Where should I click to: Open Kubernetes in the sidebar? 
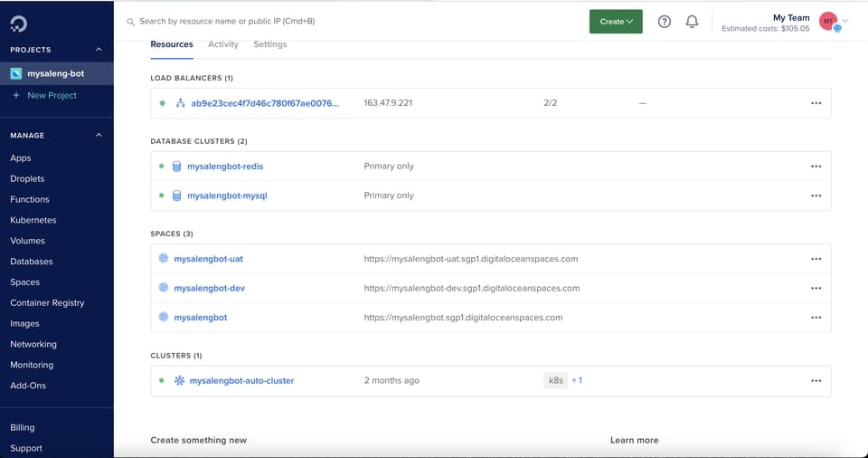tap(33, 220)
